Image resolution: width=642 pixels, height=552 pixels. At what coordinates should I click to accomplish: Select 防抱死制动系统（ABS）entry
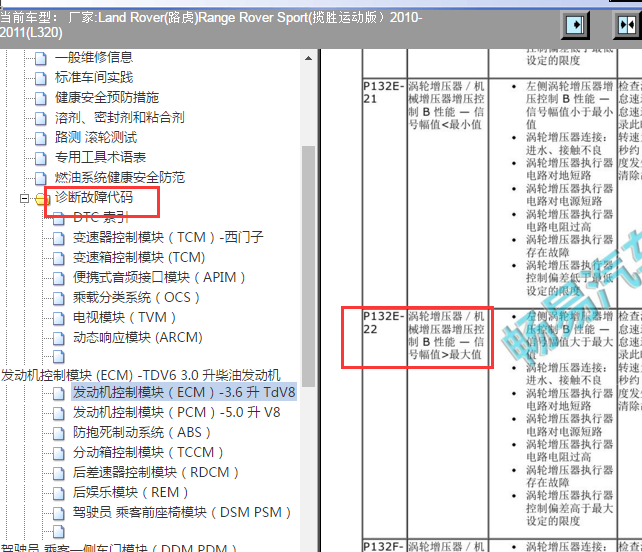(x=142, y=432)
